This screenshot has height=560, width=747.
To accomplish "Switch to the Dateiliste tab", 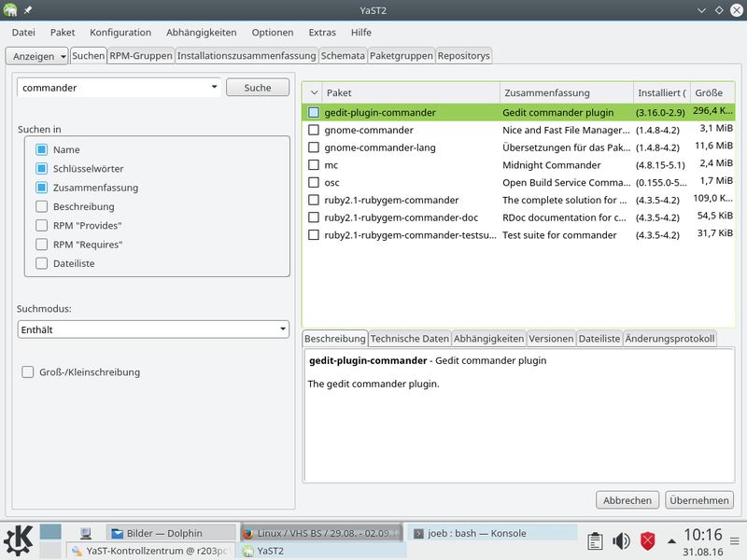I will point(599,339).
